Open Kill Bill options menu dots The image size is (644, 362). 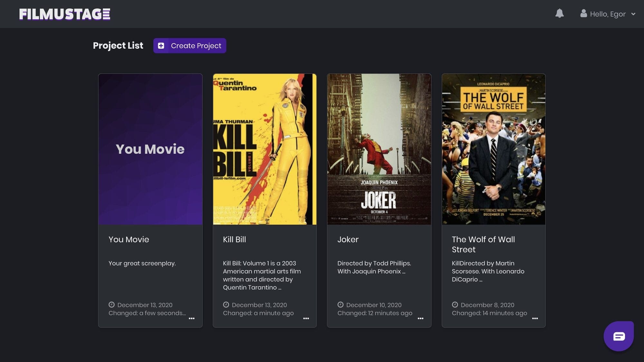[306, 318]
